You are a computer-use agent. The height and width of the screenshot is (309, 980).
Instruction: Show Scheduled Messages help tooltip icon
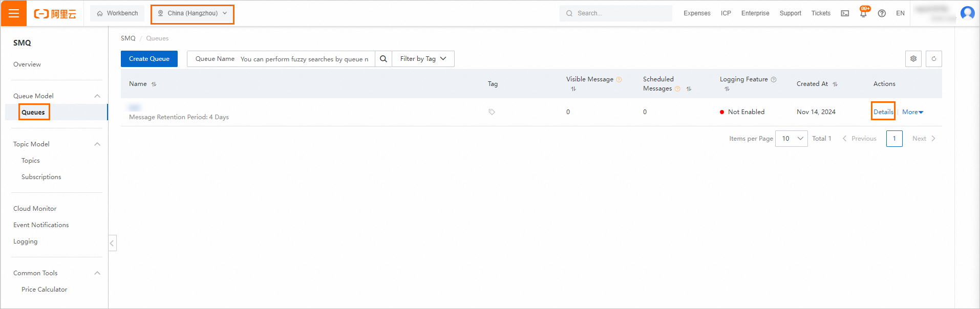[x=677, y=89]
